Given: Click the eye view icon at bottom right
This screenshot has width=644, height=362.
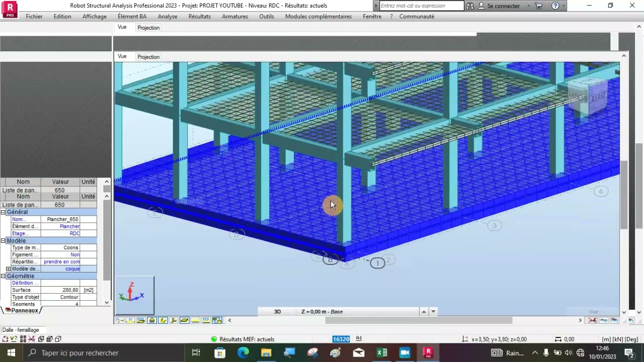Looking at the screenshot, I should point(614,320).
